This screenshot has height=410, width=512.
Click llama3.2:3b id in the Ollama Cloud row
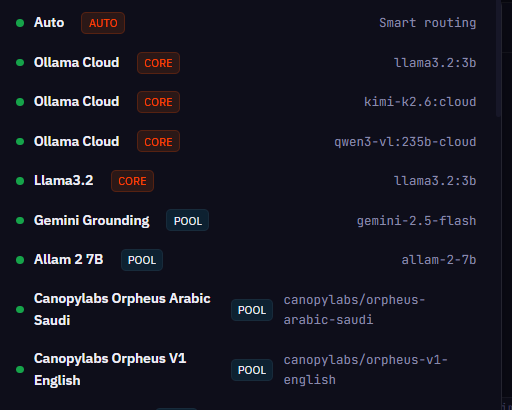(x=435, y=63)
